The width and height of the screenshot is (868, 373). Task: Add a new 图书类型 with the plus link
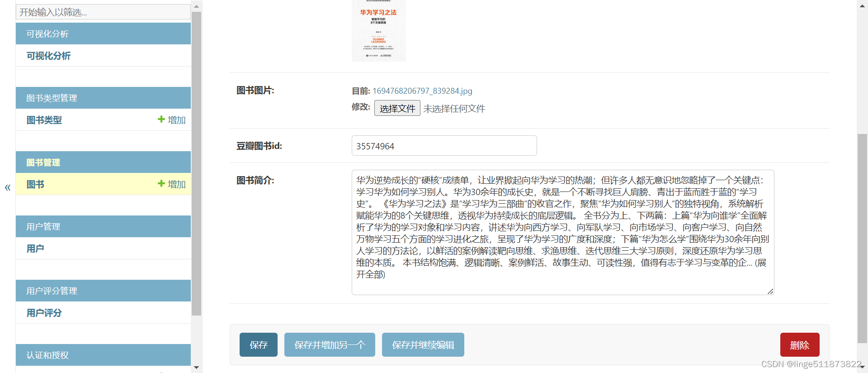171,120
